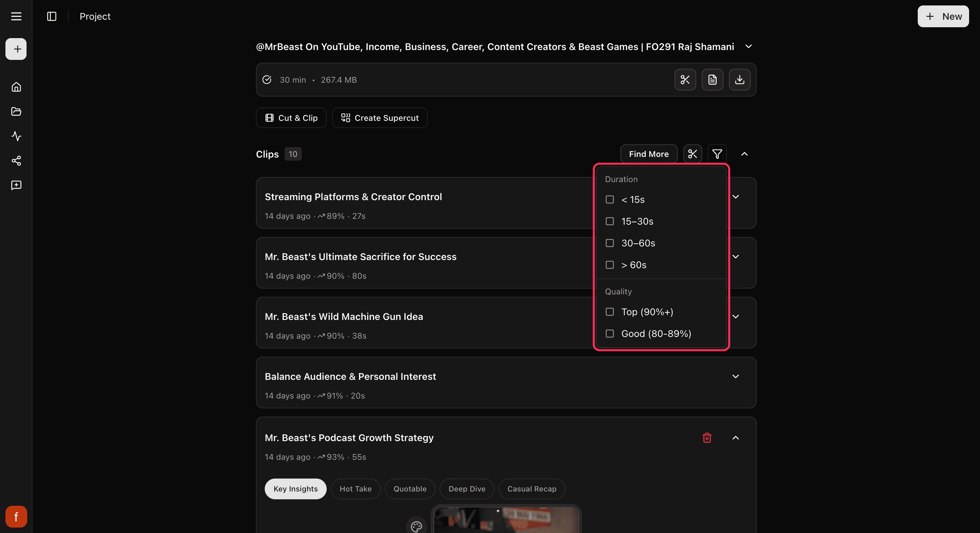
Task: Click the Project breadcrumb label
Action: (95, 16)
